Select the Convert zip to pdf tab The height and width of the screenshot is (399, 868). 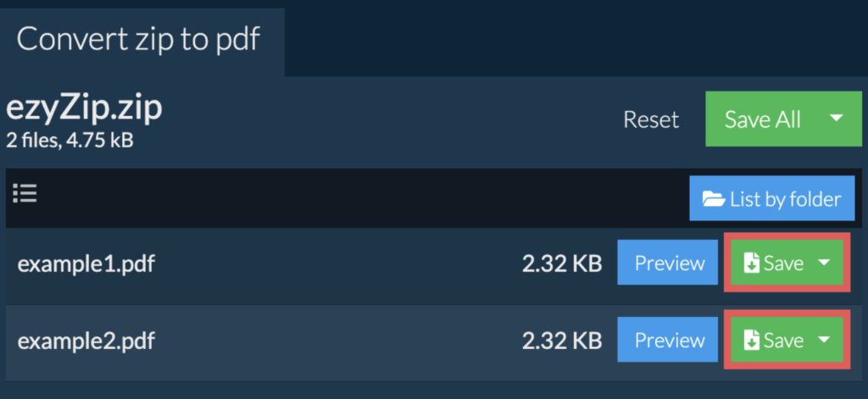[139, 39]
